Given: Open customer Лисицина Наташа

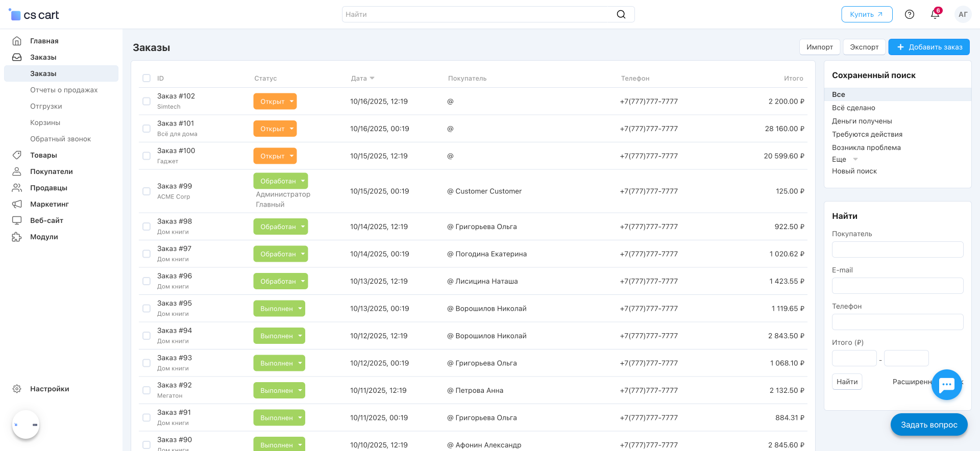Looking at the screenshot, I should point(486,281).
